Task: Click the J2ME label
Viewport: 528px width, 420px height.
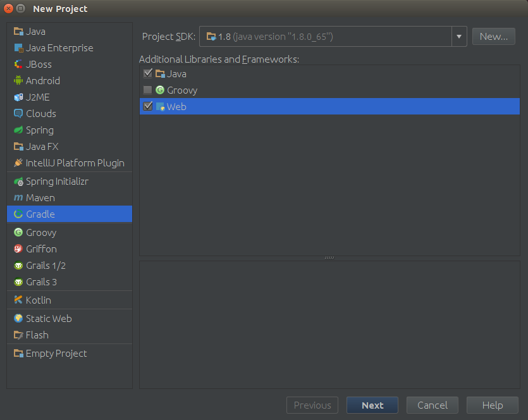Action: pos(38,97)
